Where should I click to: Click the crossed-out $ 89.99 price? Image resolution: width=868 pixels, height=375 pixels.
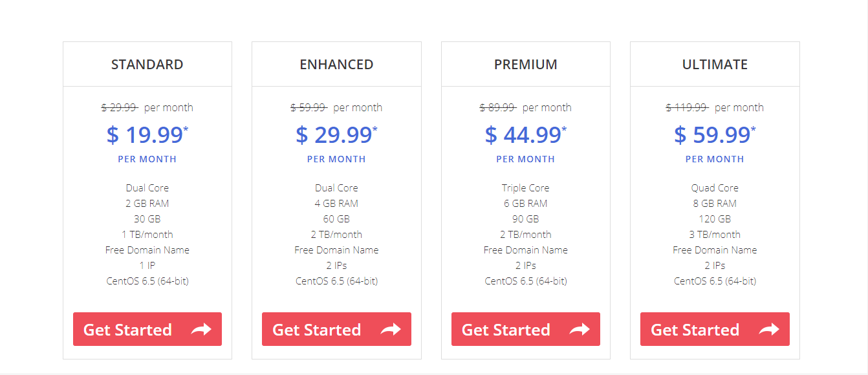(x=498, y=107)
